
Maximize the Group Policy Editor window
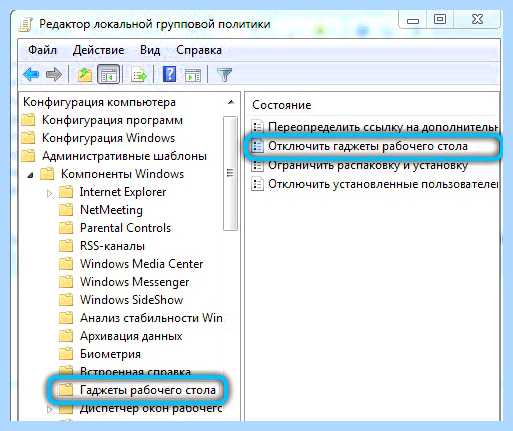pyautogui.click(x=440, y=19)
